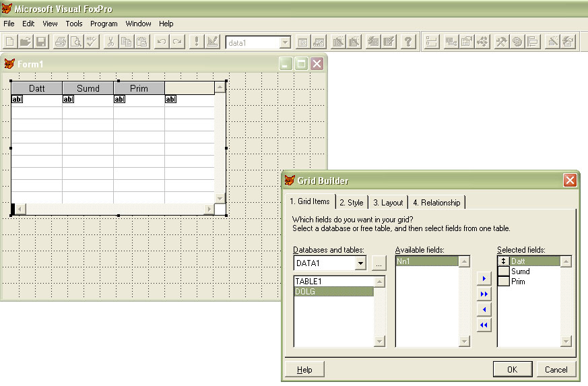The width and height of the screenshot is (588, 386).
Task: Click the Prim column header in Form1 grid
Action: coord(139,88)
